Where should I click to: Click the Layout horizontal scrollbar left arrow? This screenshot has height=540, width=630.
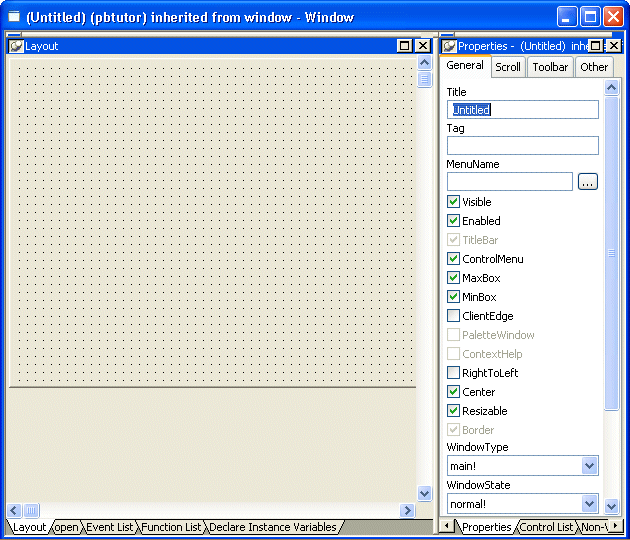tap(14, 510)
